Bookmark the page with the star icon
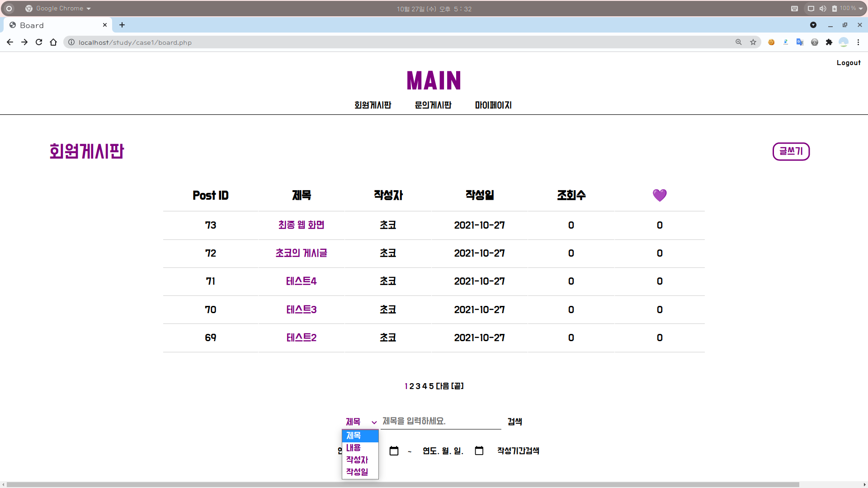The height and width of the screenshot is (488, 868). 753,42
